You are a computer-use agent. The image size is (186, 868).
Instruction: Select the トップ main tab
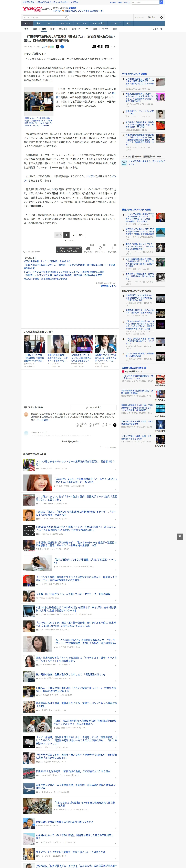(27, 24)
